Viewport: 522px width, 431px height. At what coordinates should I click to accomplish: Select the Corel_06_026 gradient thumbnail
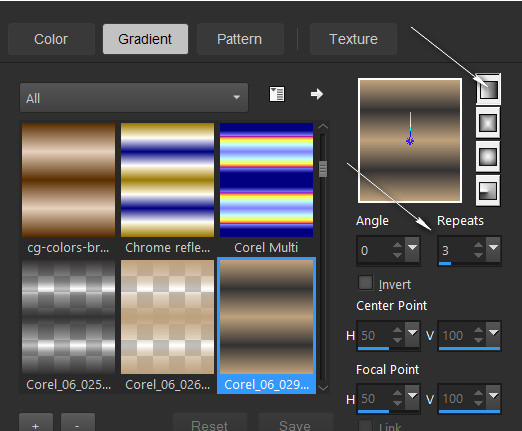167,317
